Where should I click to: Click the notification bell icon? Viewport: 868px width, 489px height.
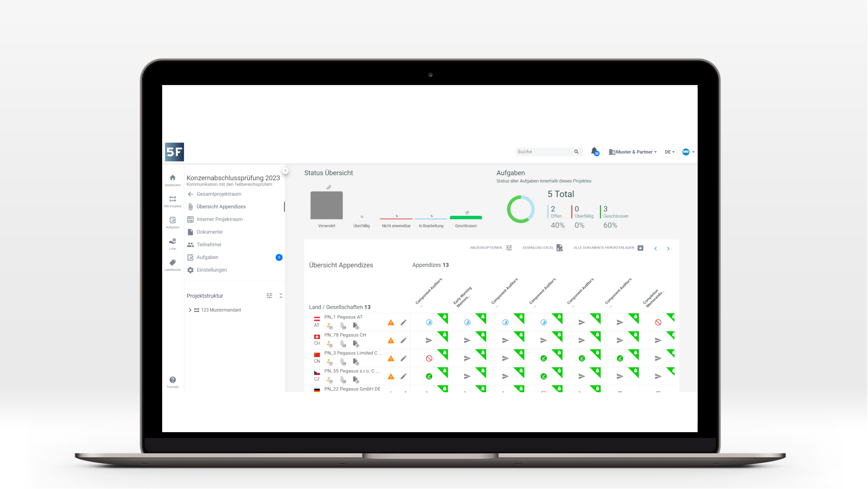(594, 151)
